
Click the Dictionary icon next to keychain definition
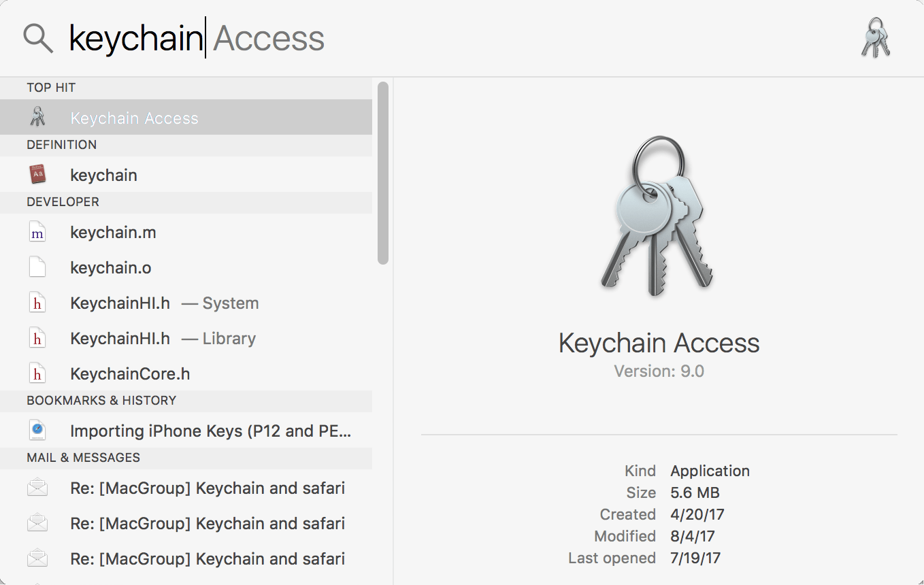(x=37, y=174)
